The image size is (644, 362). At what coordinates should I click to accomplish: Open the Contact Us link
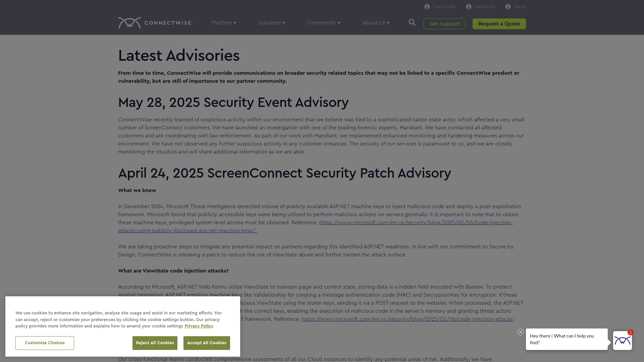click(484, 7)
